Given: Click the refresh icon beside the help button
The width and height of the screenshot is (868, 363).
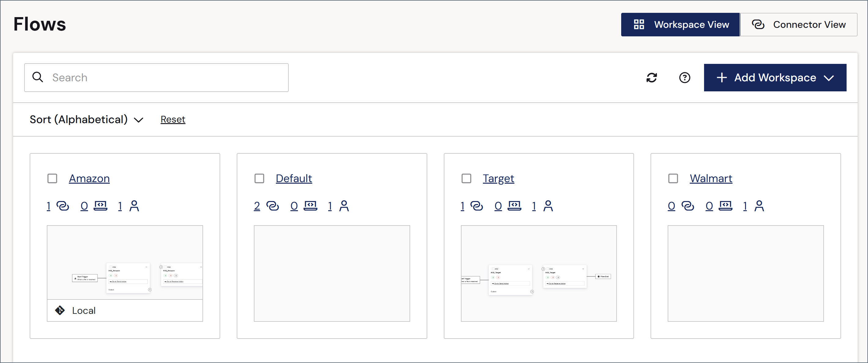Looking at the screenshot, I should (x=651, y=78).
